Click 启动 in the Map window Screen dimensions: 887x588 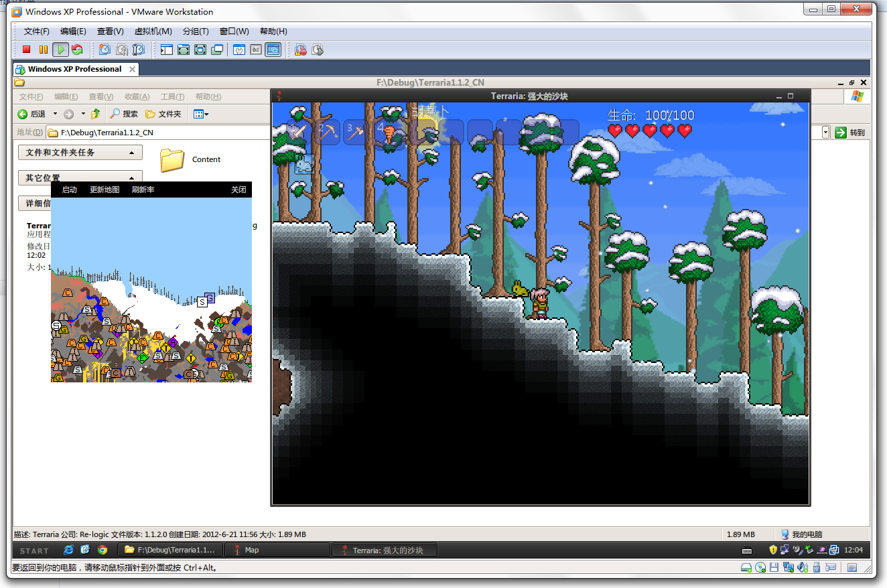pos(70,190)
